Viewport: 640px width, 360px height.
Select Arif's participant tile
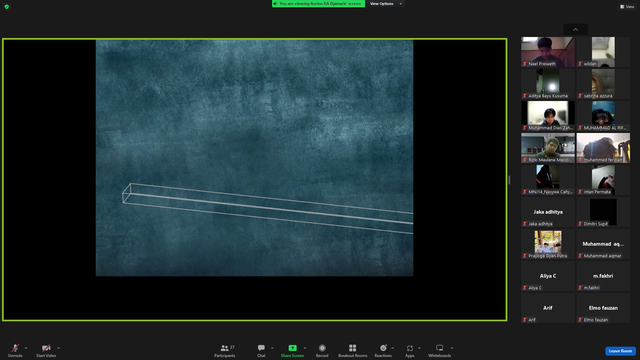click(x=548, y=308)
